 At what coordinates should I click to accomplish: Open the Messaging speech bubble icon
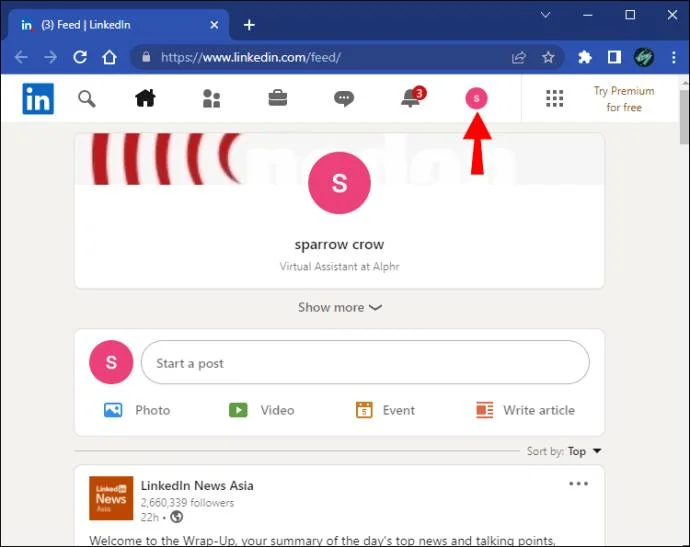click(x=344, y=99)
